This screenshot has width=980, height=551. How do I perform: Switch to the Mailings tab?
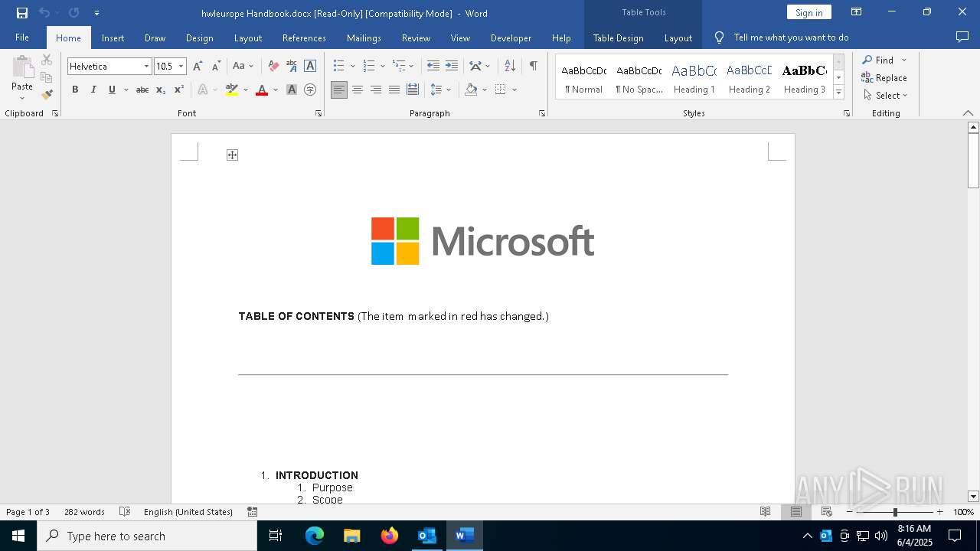point(364,37)
